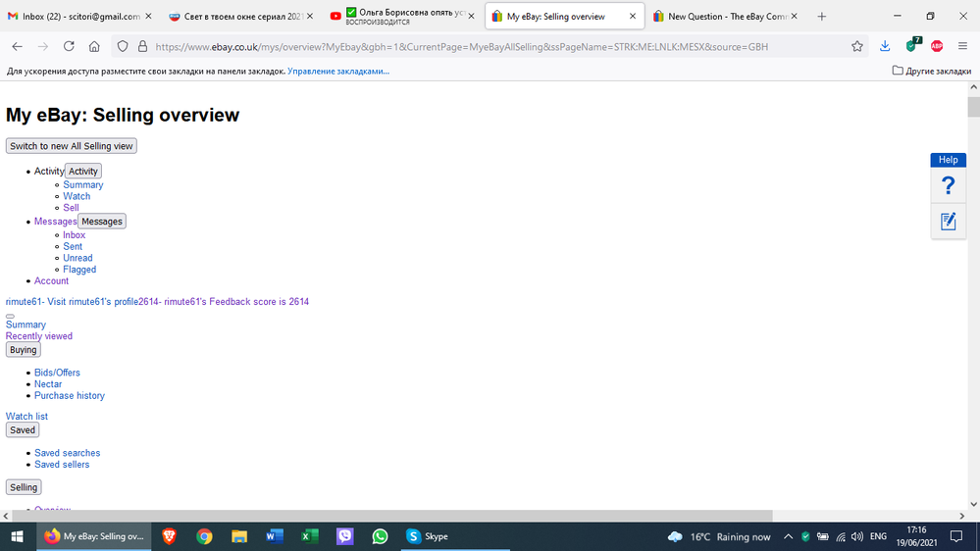Open the Saved sellers link
Viewport: 980px width, 551px height.
coord(62,464)
